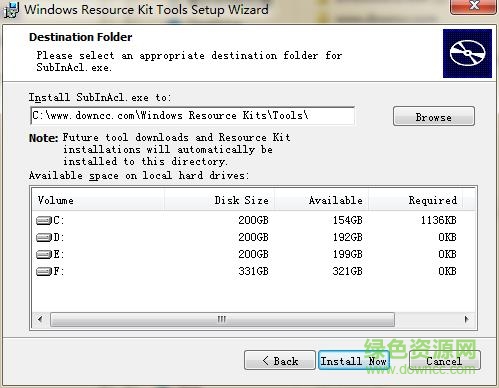Image resolution: width=499 pixels, height=388 pixels.
Task: Click the 'Available space on local hard drives' label
Action: pos(139,175)
